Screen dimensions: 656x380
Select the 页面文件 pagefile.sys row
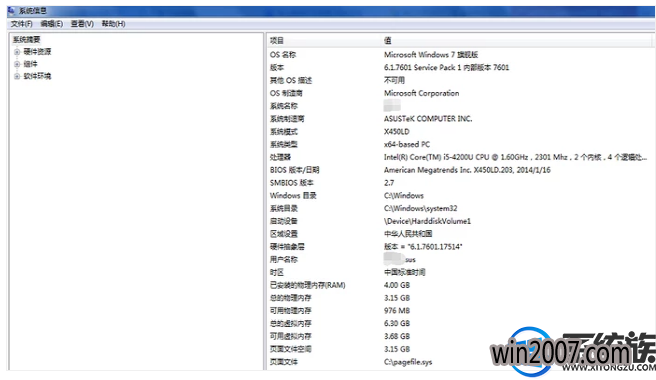coord(459,362)
